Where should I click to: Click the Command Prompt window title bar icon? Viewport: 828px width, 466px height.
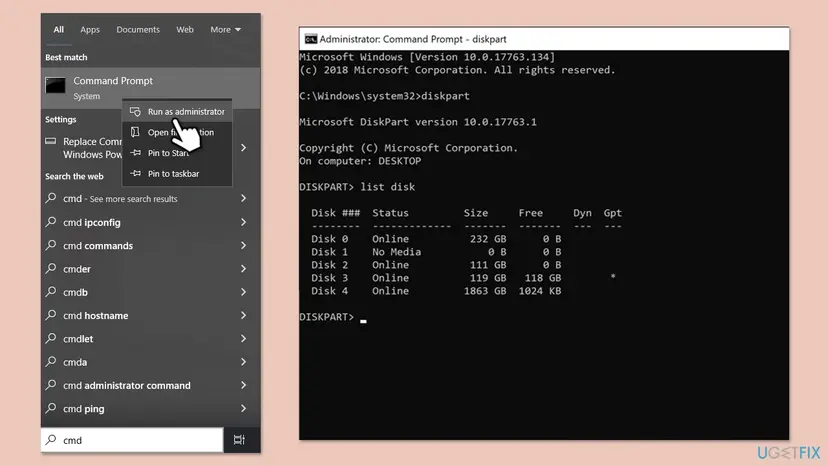click(311, 39)
